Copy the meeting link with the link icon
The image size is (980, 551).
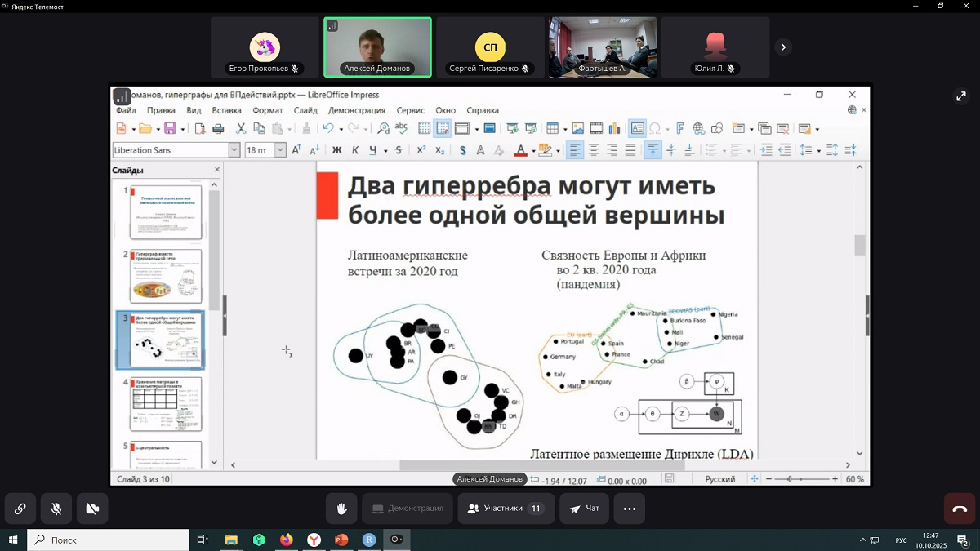coord(20,509)
